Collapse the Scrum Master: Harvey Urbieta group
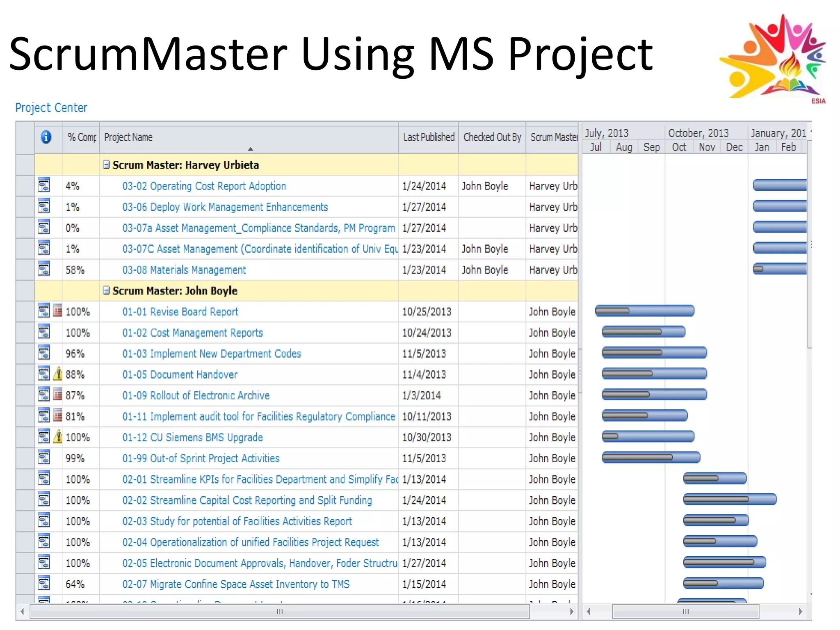Viewport: 840px width, 630px height. click(106, 164)
